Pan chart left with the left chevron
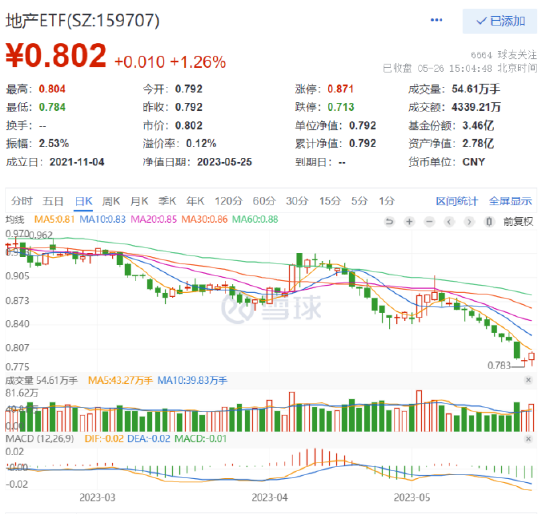Screen dimensions: 550x515 [x=449, y=222]
